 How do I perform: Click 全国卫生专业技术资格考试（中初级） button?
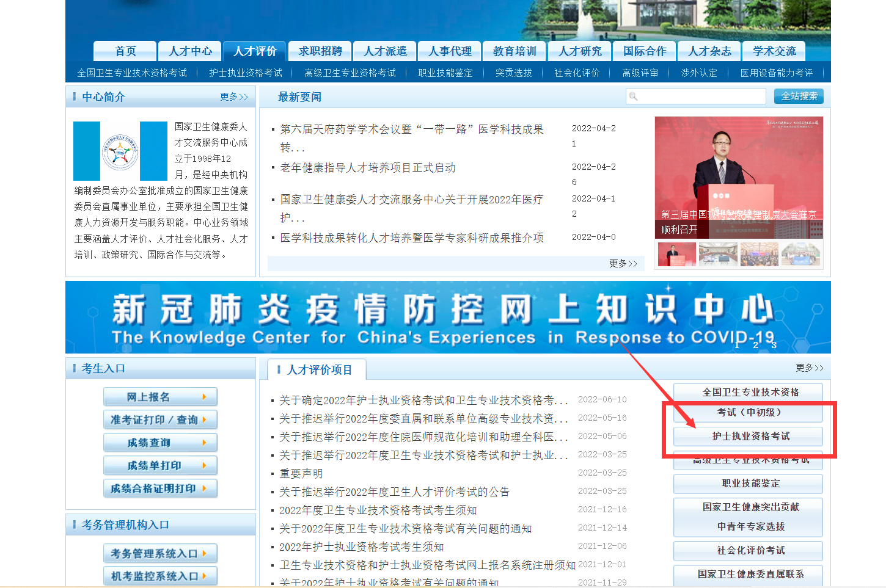(748, 402)
